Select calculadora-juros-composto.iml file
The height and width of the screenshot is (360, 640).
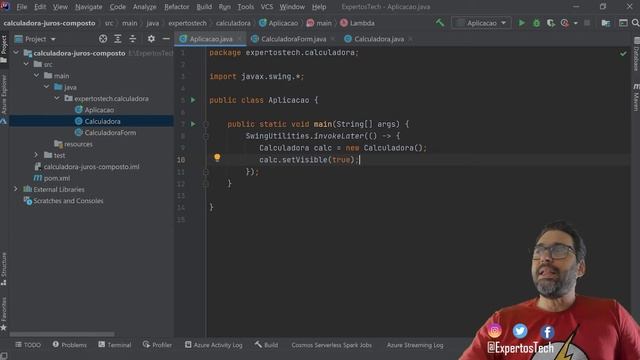91,167
